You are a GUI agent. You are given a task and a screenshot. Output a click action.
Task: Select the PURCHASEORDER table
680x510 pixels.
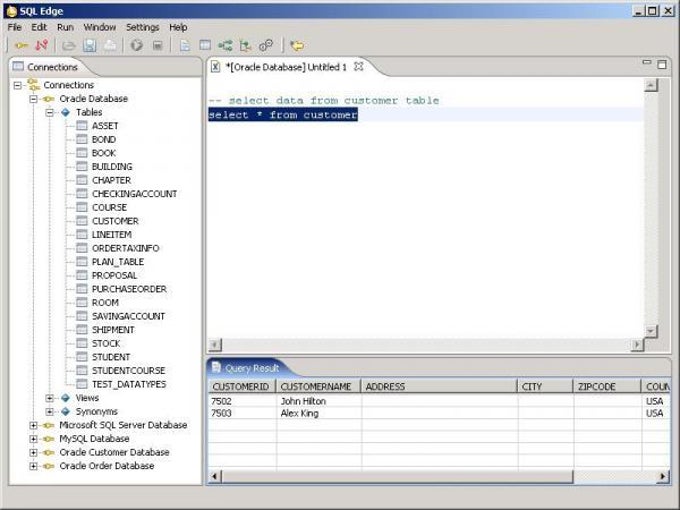tap(129, 289)
